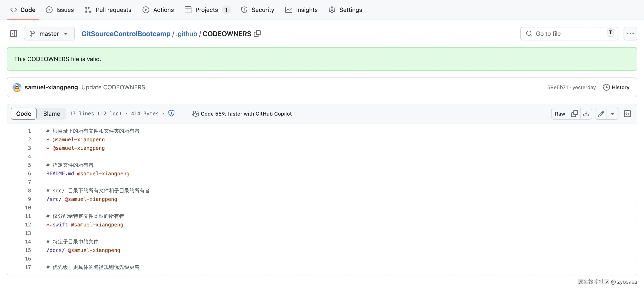This screenshot has width=644, height=292.
Task: Open the Projects tab
Action: (207, 10)
